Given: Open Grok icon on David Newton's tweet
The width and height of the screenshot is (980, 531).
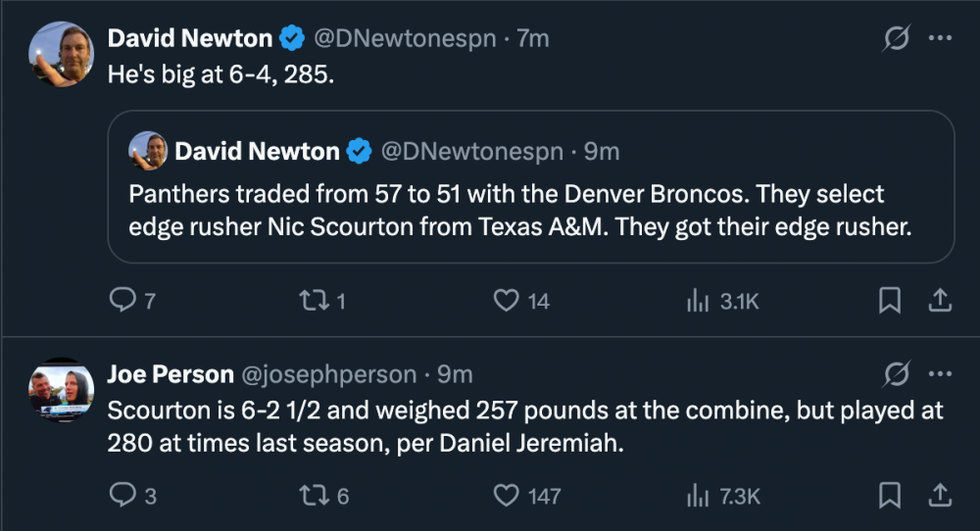Looking at the screenshot, I should [896, 39].
